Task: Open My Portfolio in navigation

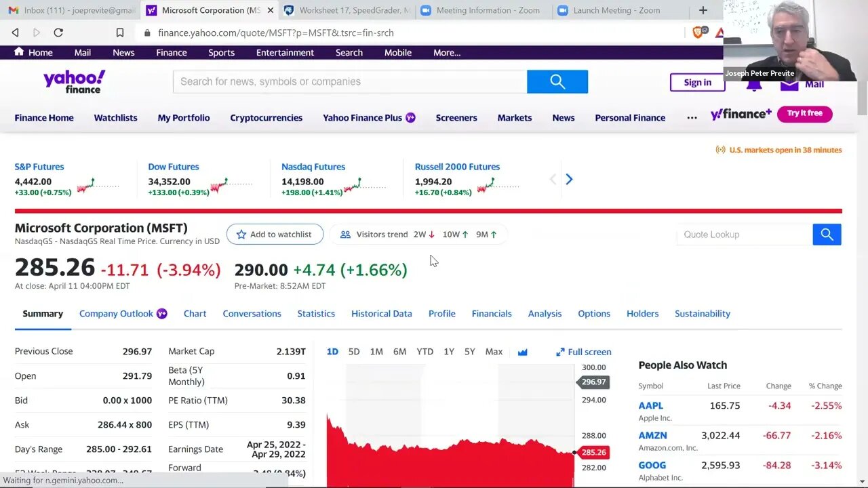Action: 184,118
